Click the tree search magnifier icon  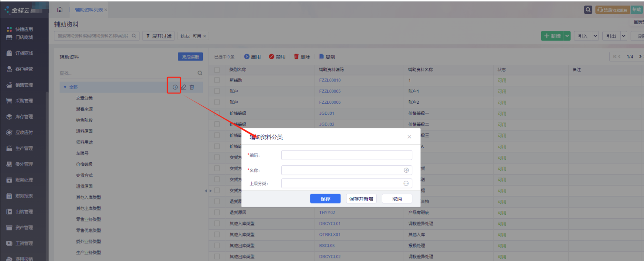pos(200,73)
